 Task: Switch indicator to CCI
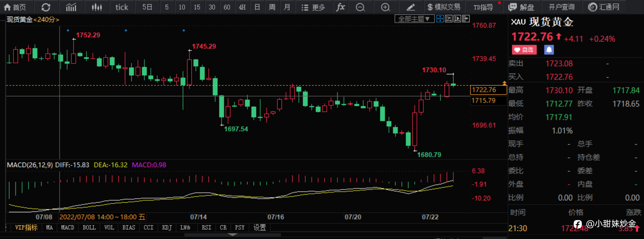point(148,228)
